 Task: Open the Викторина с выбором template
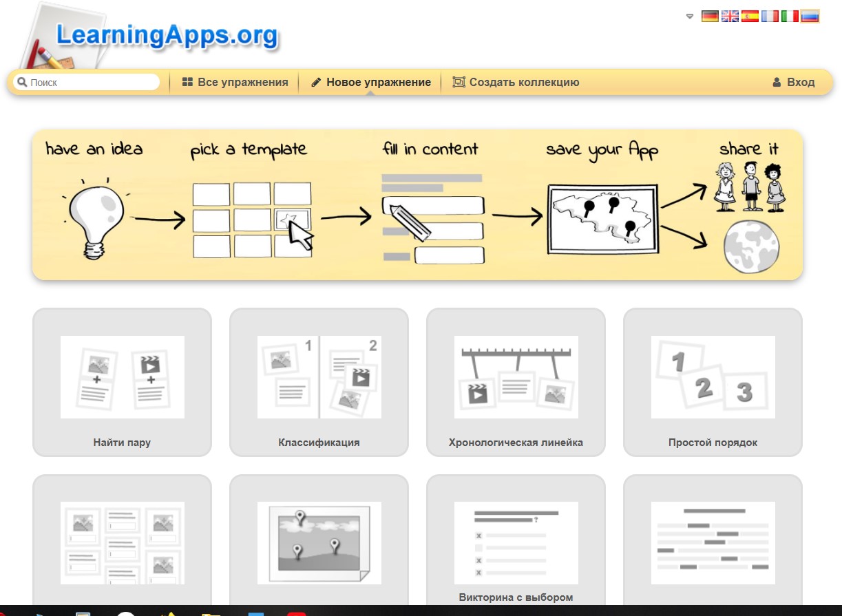[516, 544]
